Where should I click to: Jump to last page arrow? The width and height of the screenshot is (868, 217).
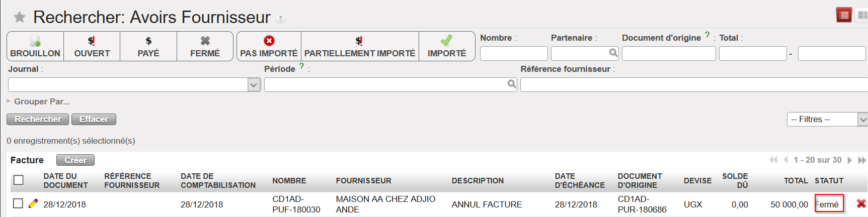point(861,160)
